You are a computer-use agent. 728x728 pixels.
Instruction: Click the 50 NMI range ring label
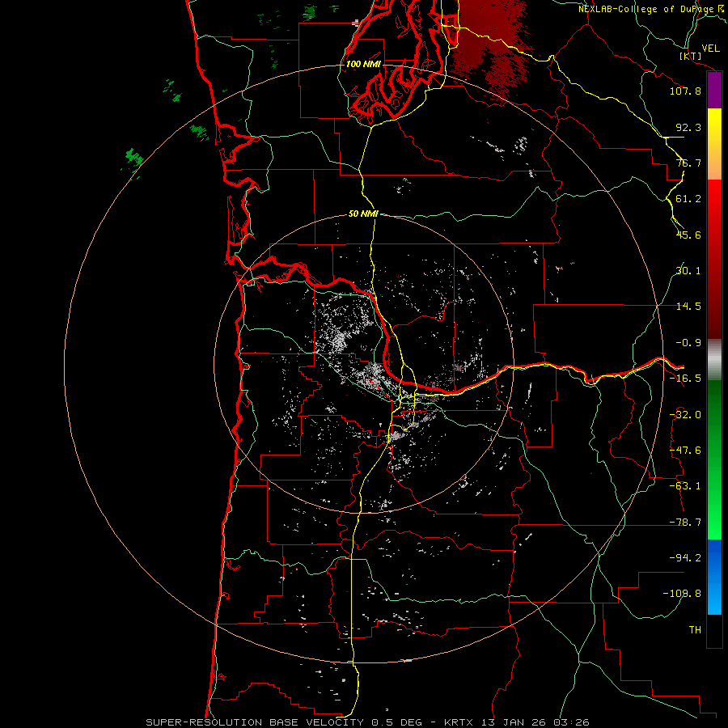[x=363, y=214]
